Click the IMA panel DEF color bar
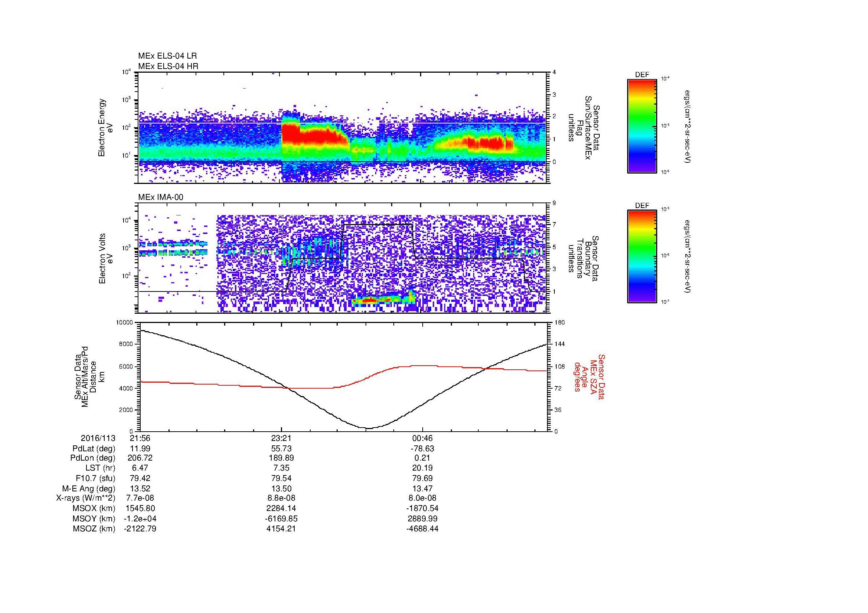 pyautogui.click(x=642, y=257)
